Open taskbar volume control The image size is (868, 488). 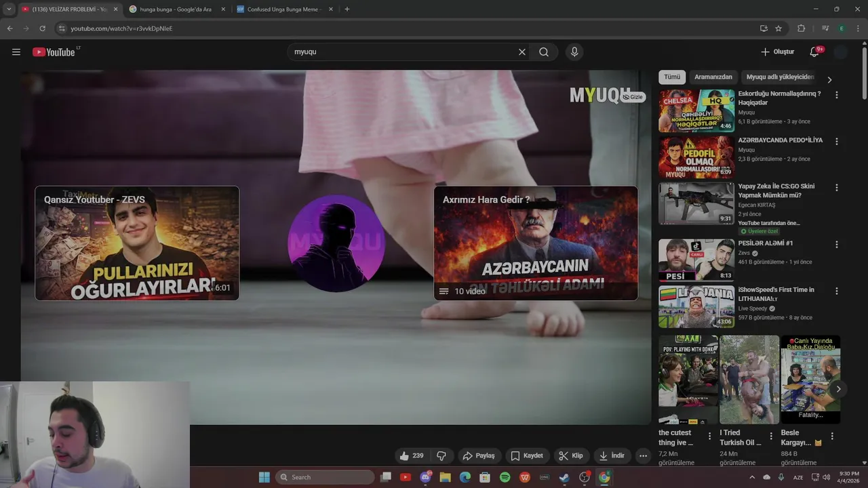pos(826,477)
